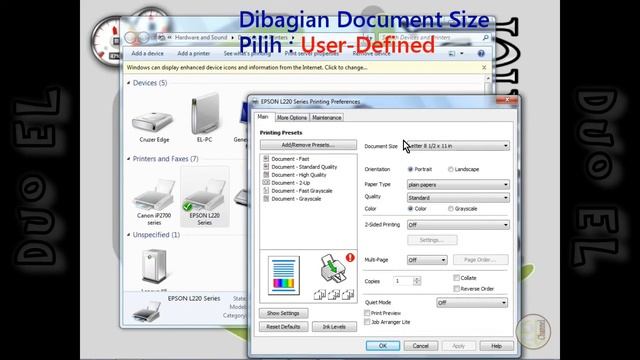Switch to the Maintenance tab

pyautogui.click(x=327, y=118)
